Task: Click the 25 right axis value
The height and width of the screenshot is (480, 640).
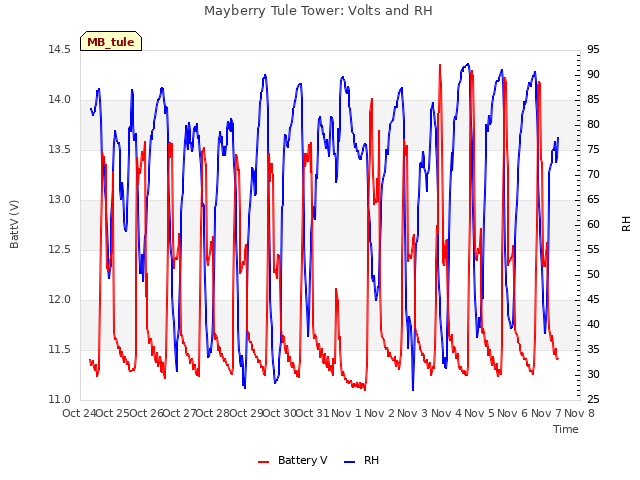Action: (593, 400)
